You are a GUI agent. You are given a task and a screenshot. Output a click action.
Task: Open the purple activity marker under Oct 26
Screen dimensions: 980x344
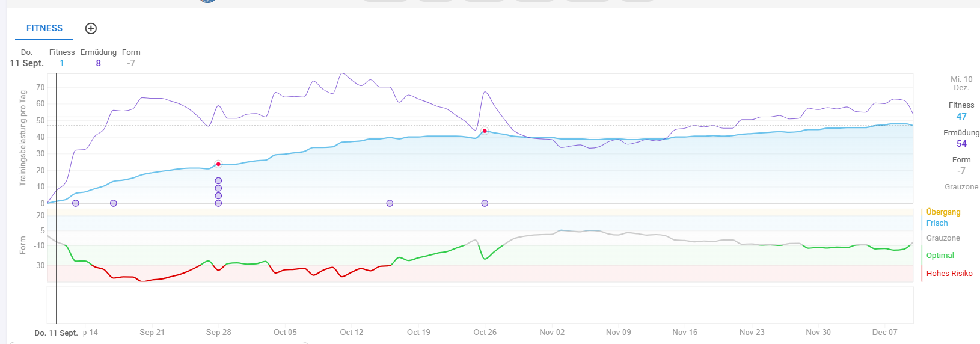pyautogui.click(x=485, y=203)
